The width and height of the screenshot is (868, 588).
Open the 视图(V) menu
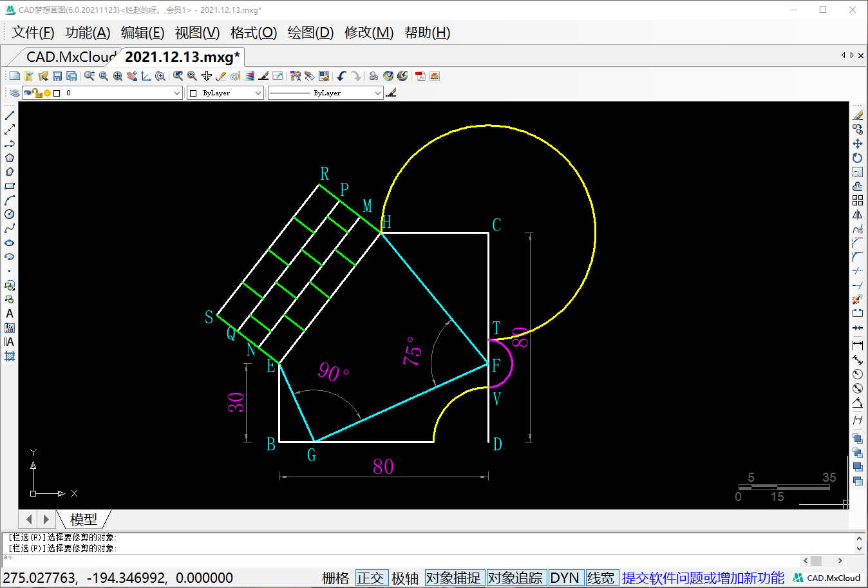point(197,32)
